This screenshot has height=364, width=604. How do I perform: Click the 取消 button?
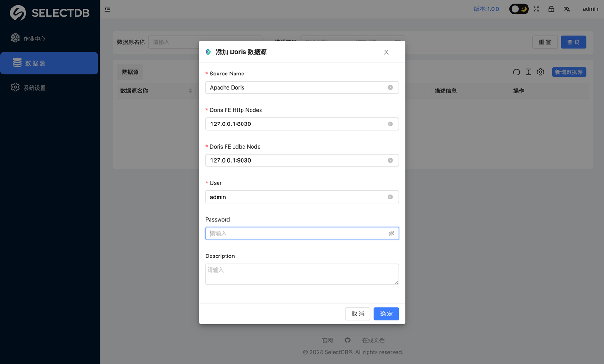coord(358,314)
